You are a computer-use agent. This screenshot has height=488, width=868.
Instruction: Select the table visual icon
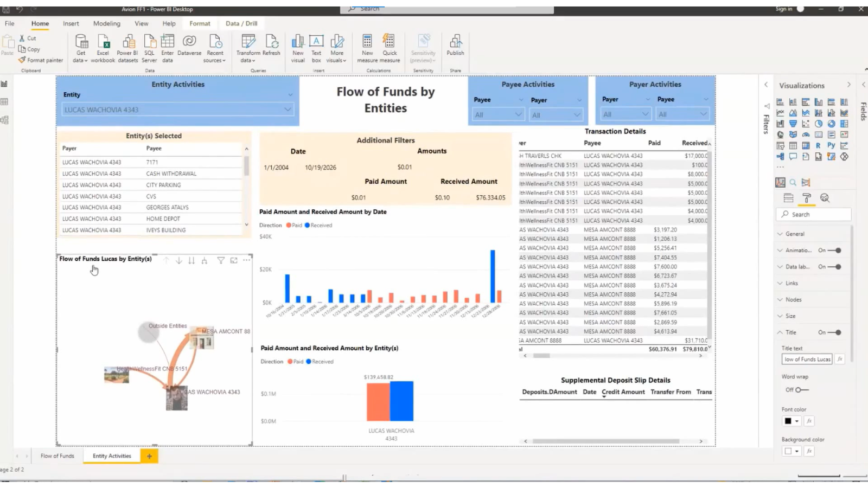pos(793,145)
